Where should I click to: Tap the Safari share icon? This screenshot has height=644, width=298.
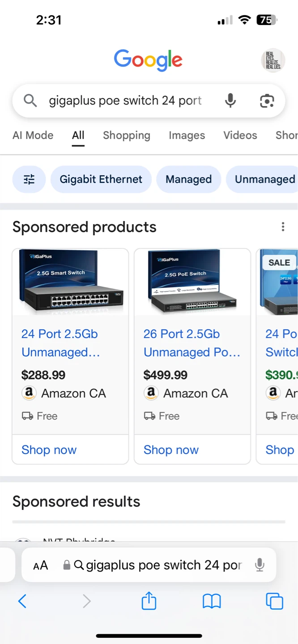[x=149, y=601]
